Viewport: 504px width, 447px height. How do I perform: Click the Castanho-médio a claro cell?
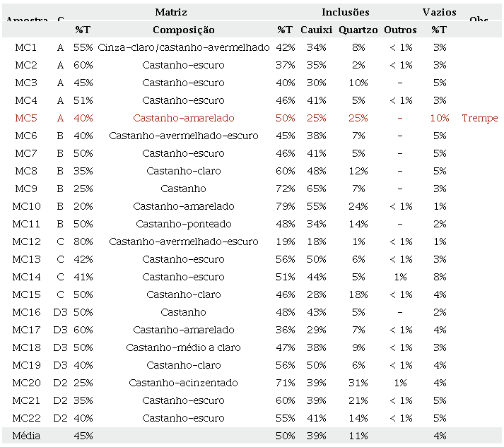183,347
